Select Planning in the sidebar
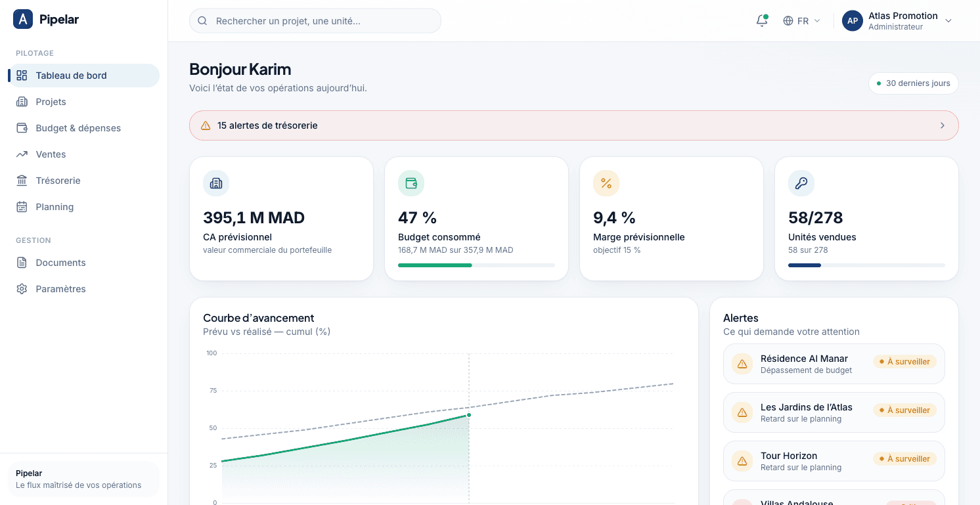Screen dimensions: 980x505 [x=84, y=207]
